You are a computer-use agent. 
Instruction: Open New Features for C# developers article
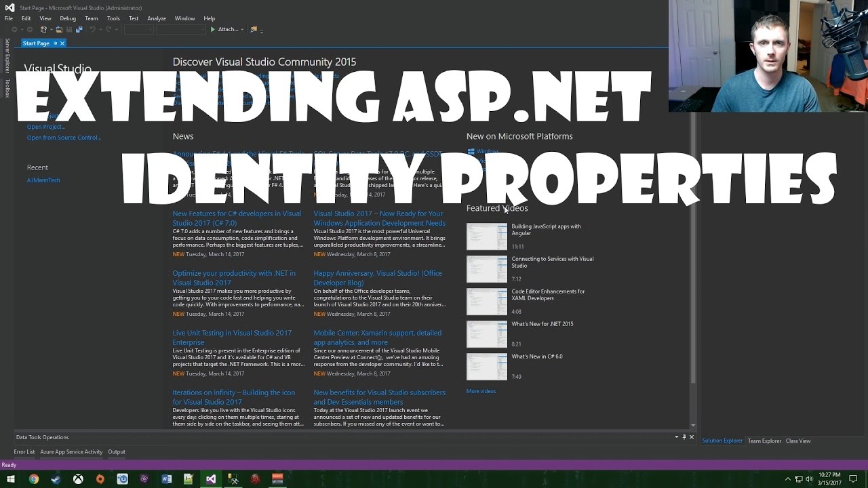click(237, 218)
